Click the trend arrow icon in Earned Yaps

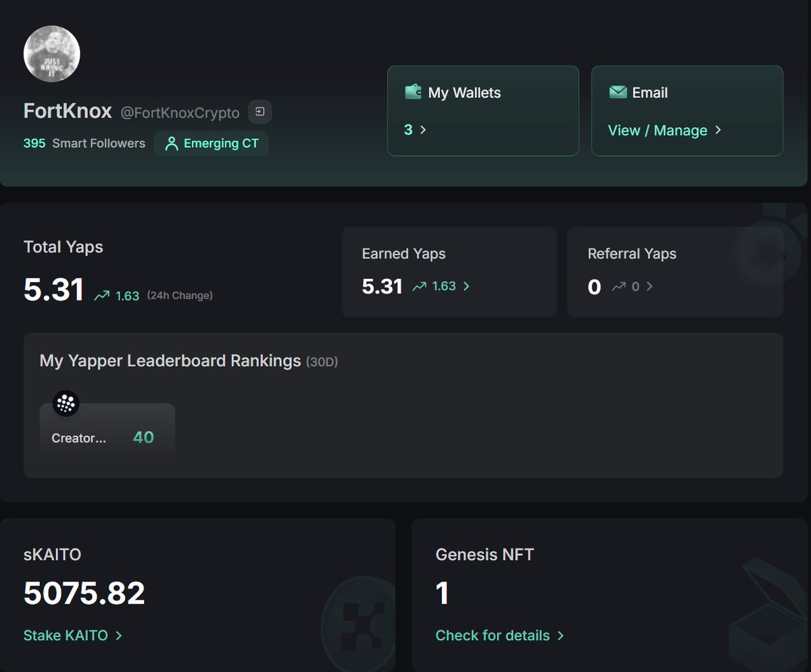click(420, 286)
